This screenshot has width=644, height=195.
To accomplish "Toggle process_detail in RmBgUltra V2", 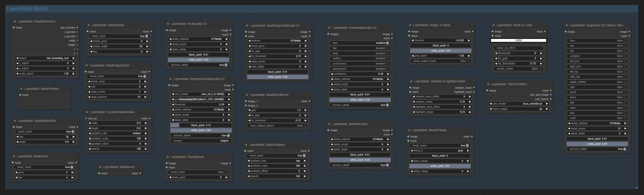I will 199,65.
